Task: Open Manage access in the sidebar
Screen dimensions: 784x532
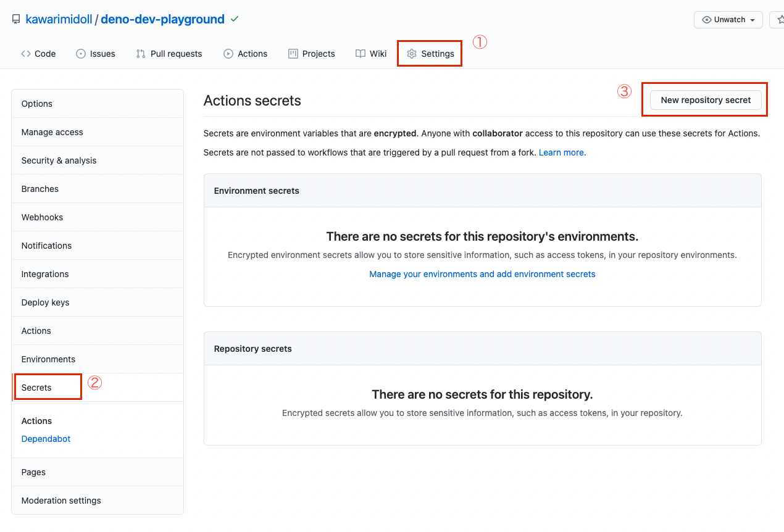Action: point(98,132)
